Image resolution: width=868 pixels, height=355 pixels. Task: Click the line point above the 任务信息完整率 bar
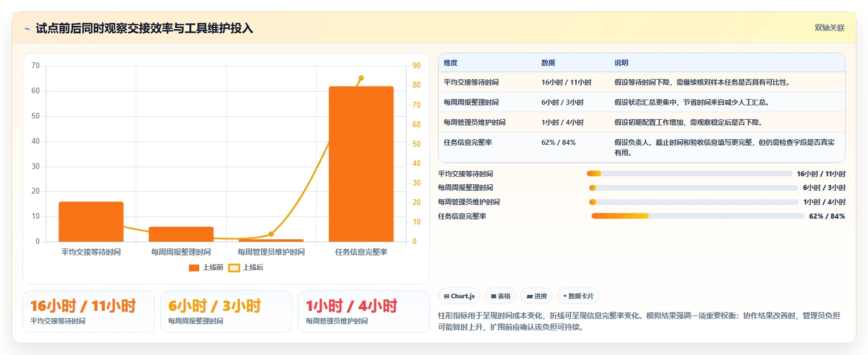click(361, 78)
